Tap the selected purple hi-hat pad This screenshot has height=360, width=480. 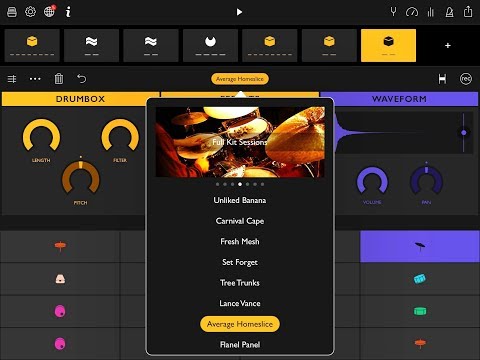click(x=420, y=246)
